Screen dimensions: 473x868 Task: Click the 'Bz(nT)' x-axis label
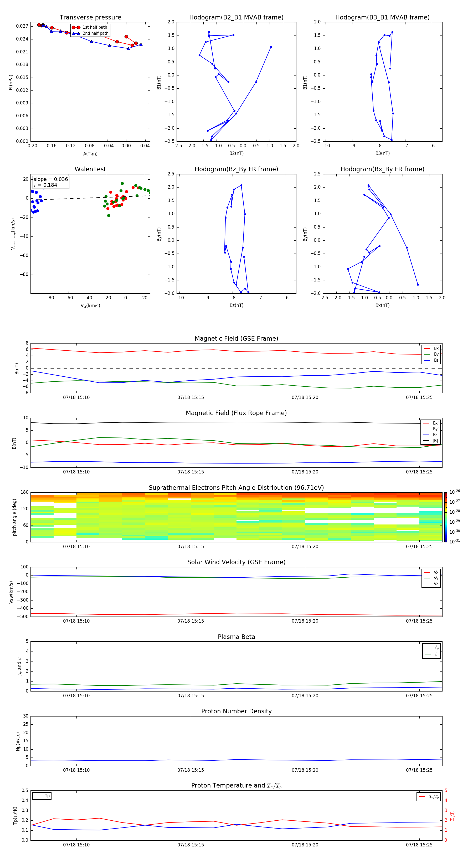click(236, 306)
